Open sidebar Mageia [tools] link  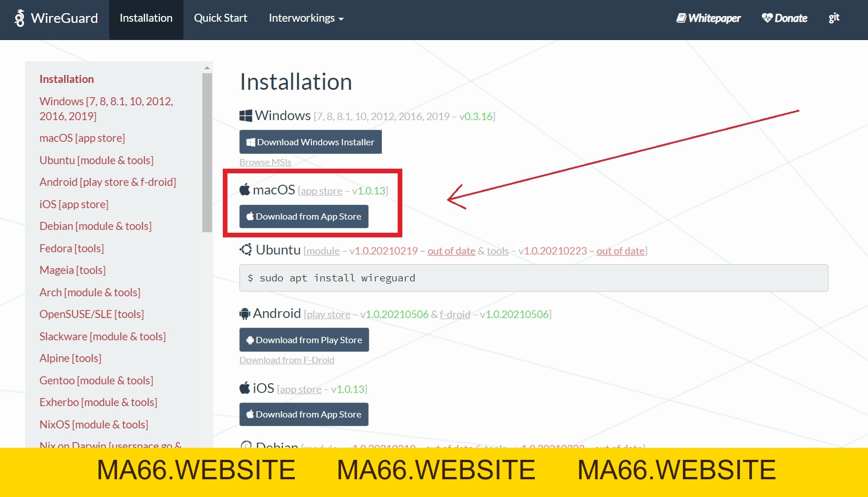pos(73,270)
